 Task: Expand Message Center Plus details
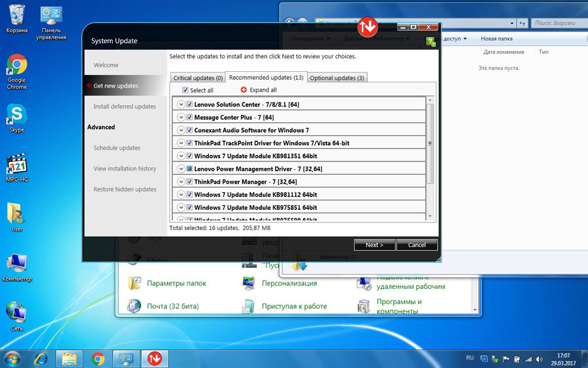[x=181, y=117]
